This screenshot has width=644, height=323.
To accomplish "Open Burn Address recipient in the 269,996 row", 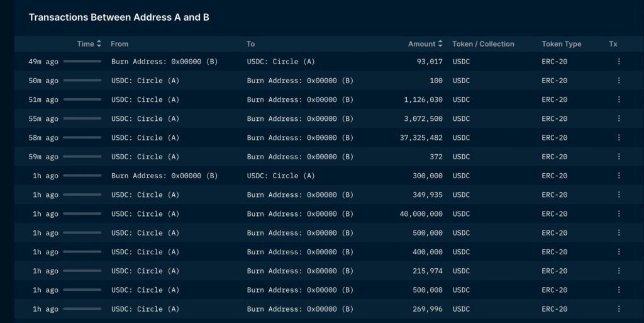I will [x=300, y=309].
